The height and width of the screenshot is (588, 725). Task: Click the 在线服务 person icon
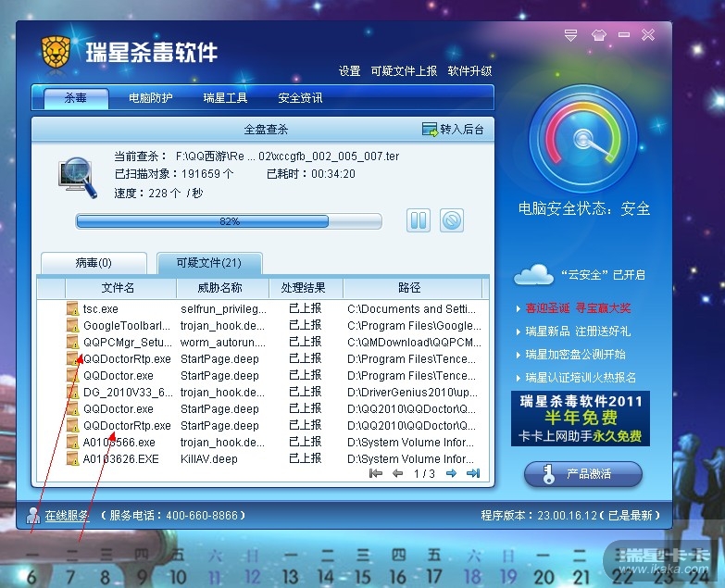tap(32, 516)
